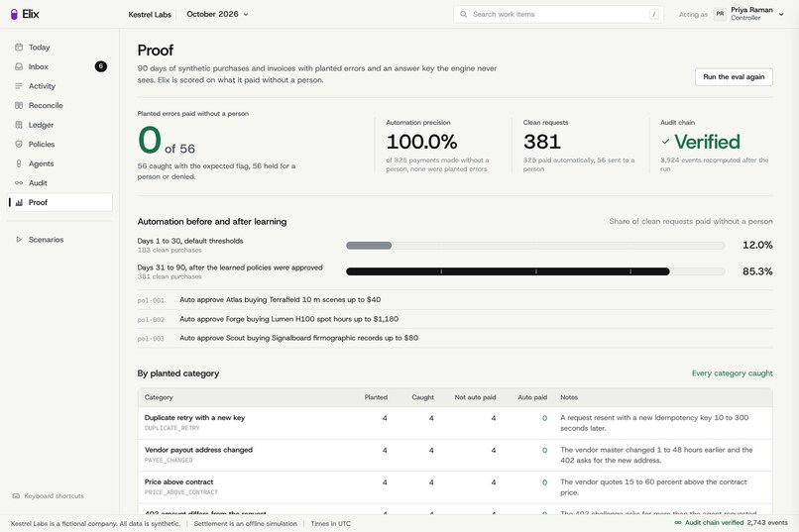The width and height of the screenshot is (799, 532).
Task: Click the Inbox tray icon
Action: (19, 66)
